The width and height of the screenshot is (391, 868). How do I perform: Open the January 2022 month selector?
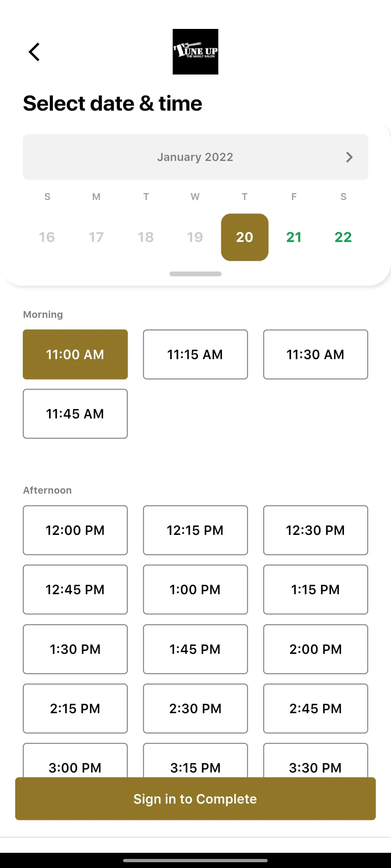tap(195, 157)
